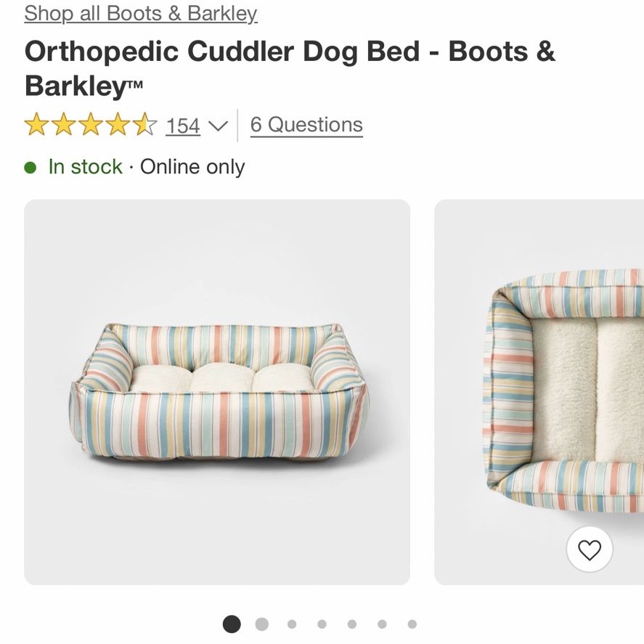Click the first gold rating star
The width and height of the screenshot is (644, 644).
pyautogui.click(x=36, y=124)
